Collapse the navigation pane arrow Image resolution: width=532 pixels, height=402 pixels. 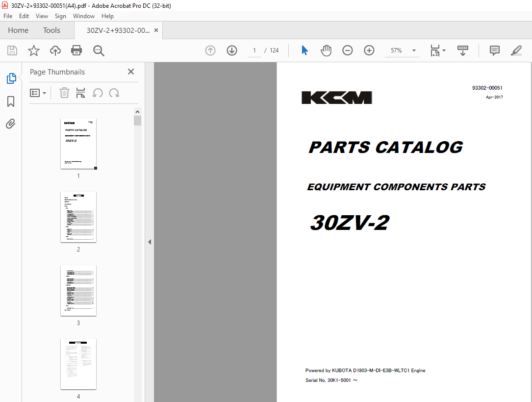[150, 242]
